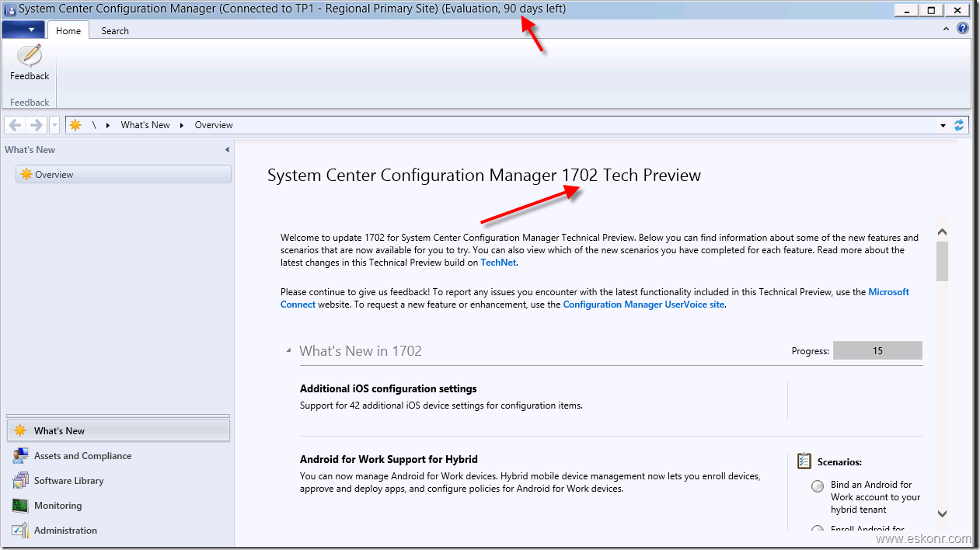Open the Microsoft Connect link
This screenshot has height=550, width=980.
(888, 292)
